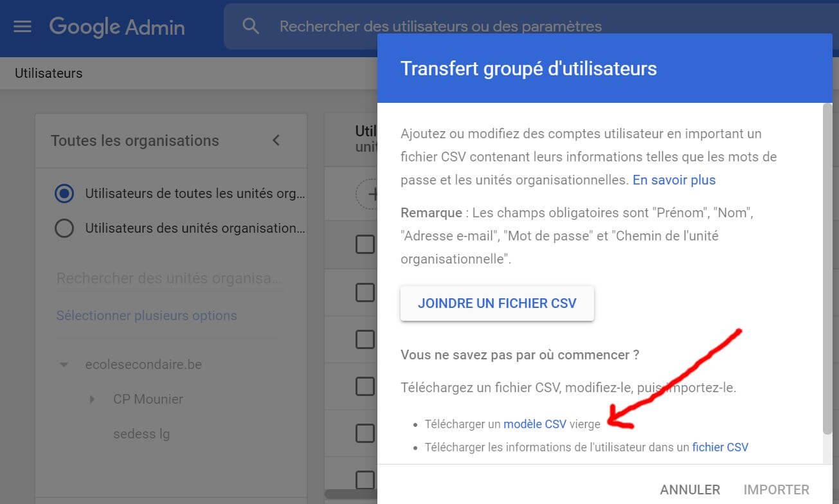Click Utilisateurs breadcrumb text
839x504 pixels.
click(x=49, y=73)
